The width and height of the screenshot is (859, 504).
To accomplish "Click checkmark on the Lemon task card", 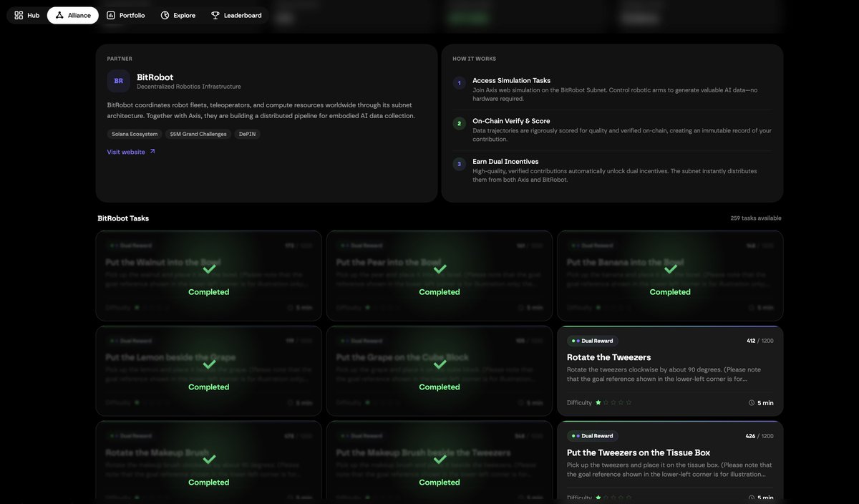I will point(209,364).
